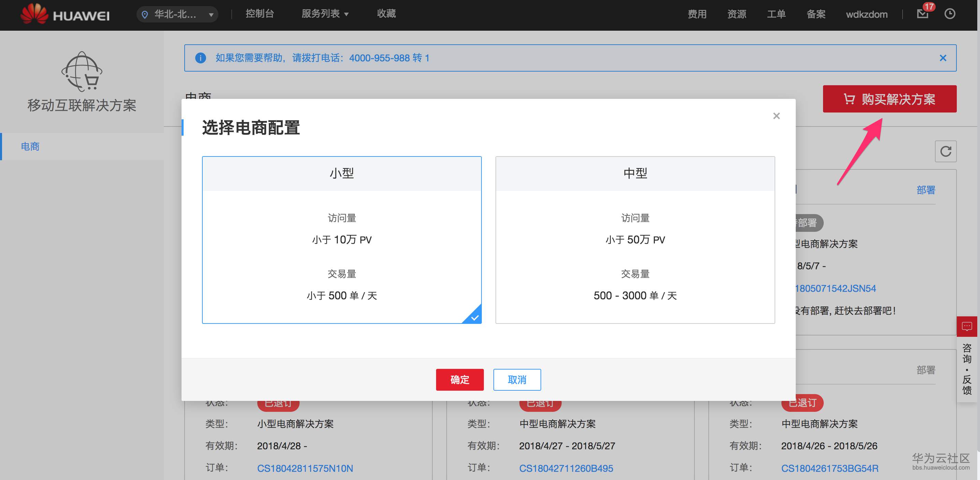Click the 购买解决方案 button
The image size is (980, 480).
(x=889, y=99)
